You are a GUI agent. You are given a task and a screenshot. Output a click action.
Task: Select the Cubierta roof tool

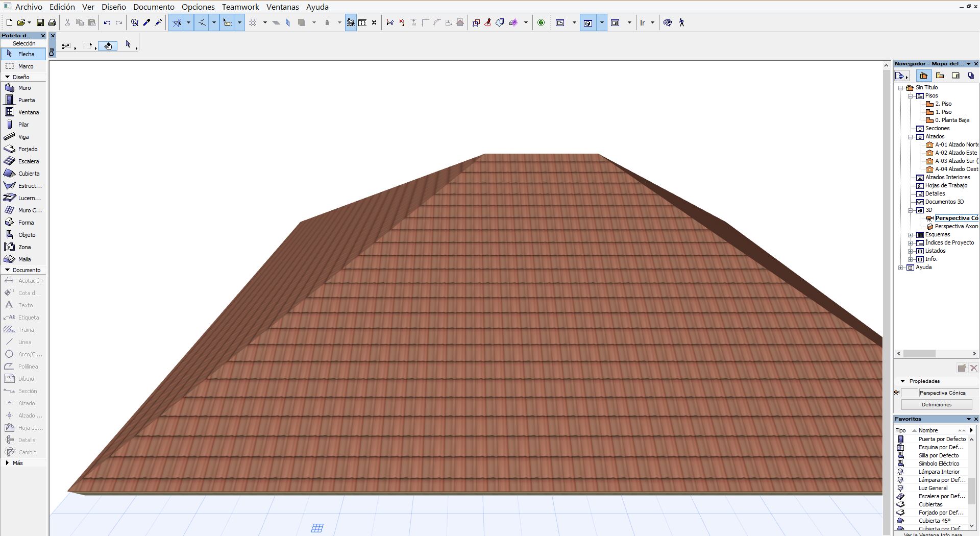pyautogui.click(x=28, y=174)
